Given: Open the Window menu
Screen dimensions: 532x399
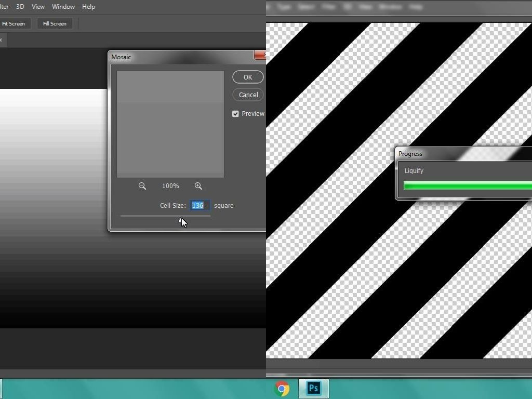Looking at the screenshot, I should point(63,7).
